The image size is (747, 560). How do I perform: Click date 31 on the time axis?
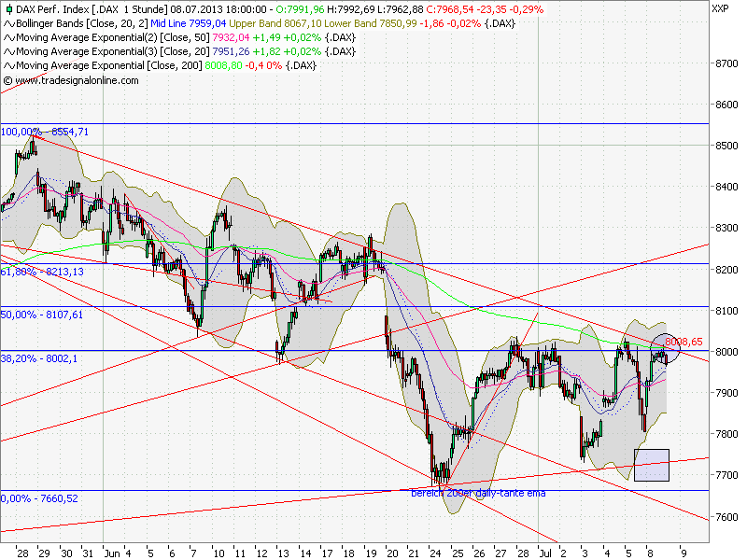88,553
